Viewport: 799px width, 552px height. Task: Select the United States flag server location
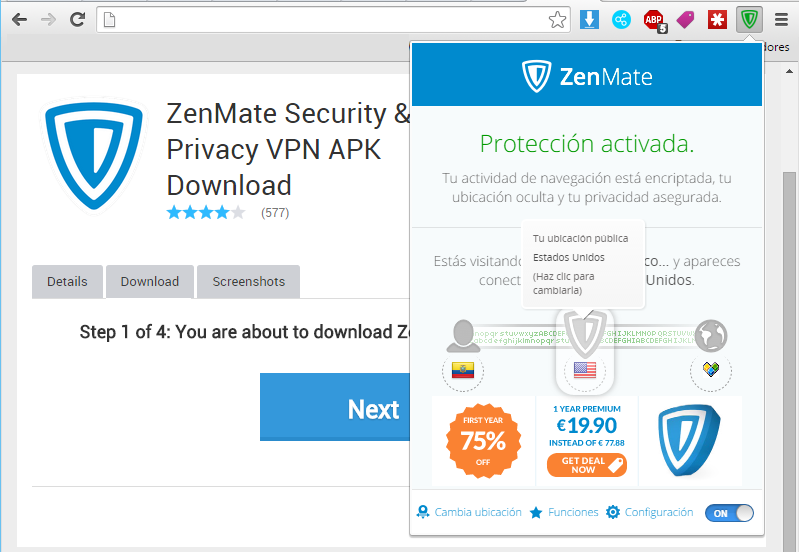pos(584,370)
